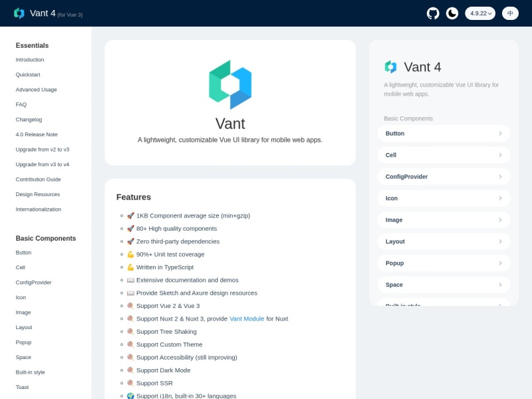The width and height of the screenshot is (532, 399).
Task: Click chevron on the Icon preview row
Action: (500, 198)
